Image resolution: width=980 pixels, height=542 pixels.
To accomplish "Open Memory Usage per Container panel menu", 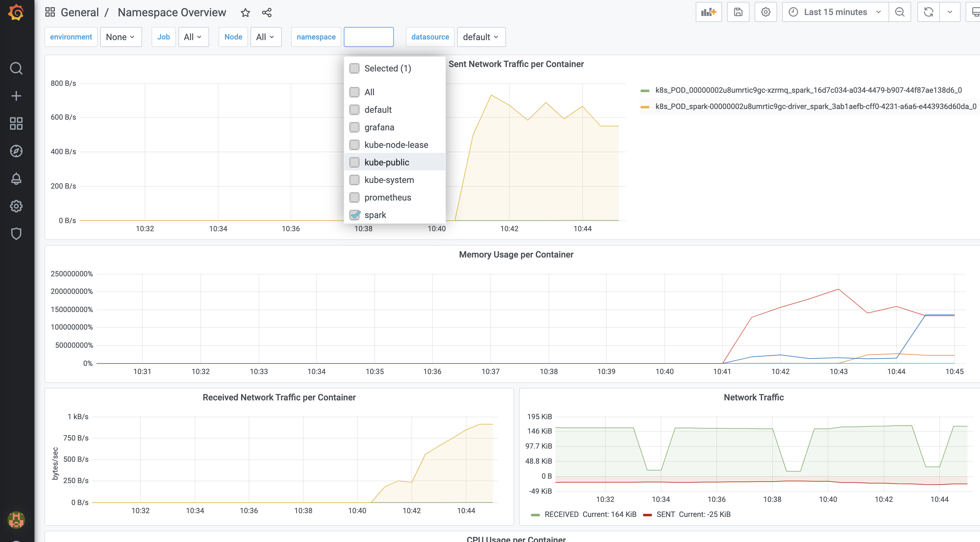I will pos(516,255).
